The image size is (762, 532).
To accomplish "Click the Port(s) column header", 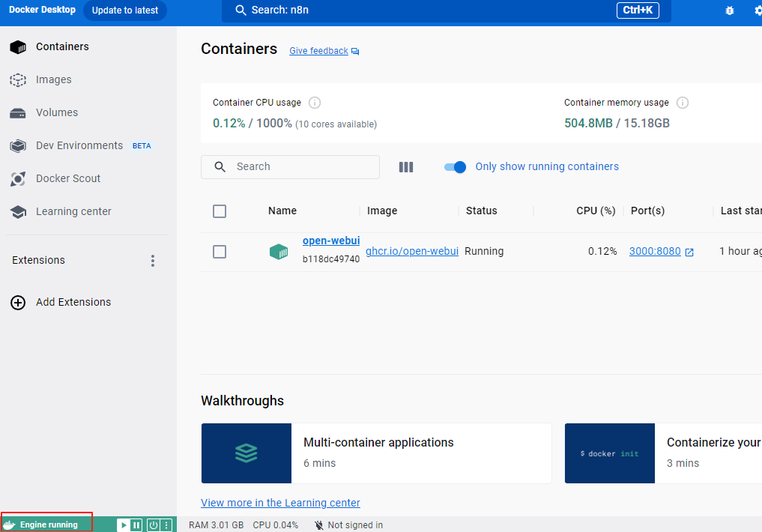I will coord(647,211).
